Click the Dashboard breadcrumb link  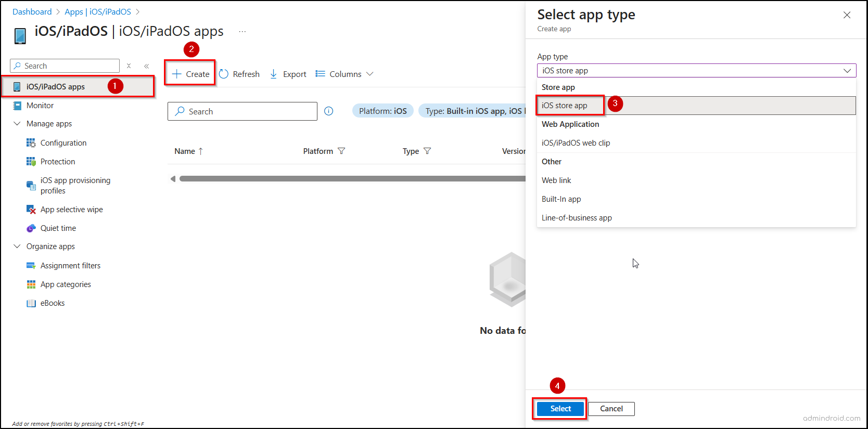(x=32, y=11)
